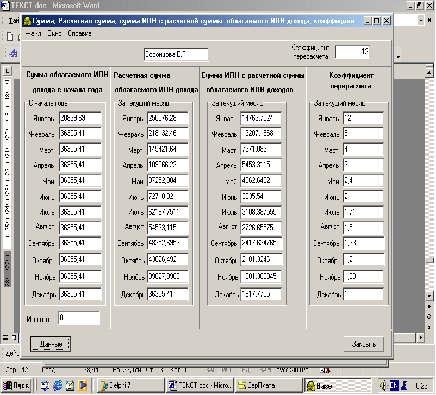
Task: Launch Internet Explorer from quick launch
Action: (x=58, y=386)
